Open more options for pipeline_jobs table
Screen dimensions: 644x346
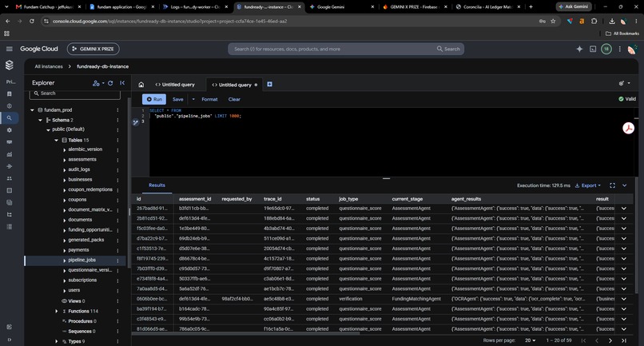[x=117, y=260]
